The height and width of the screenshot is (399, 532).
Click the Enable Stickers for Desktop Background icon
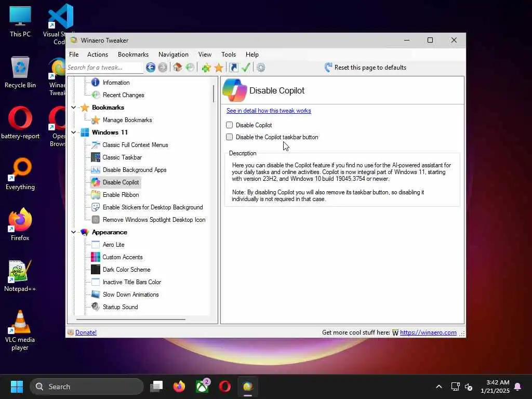[x=96, y=207]
